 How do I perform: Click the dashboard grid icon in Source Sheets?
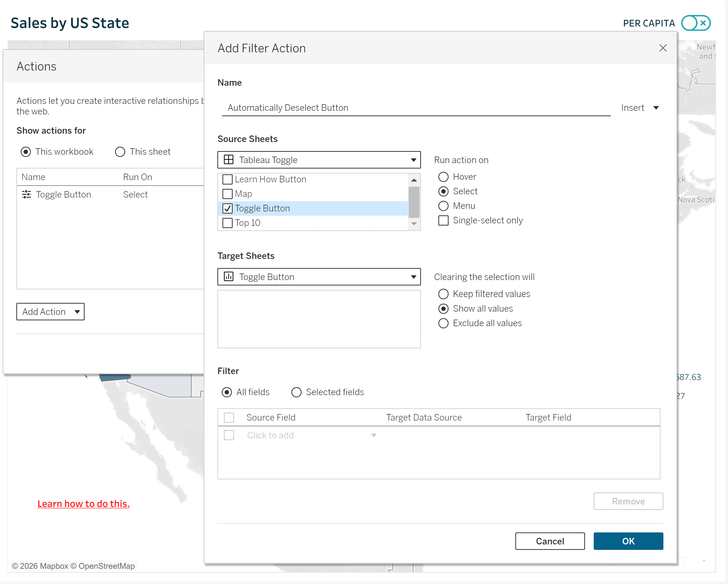pyautogui.click(x=229, y=160)
